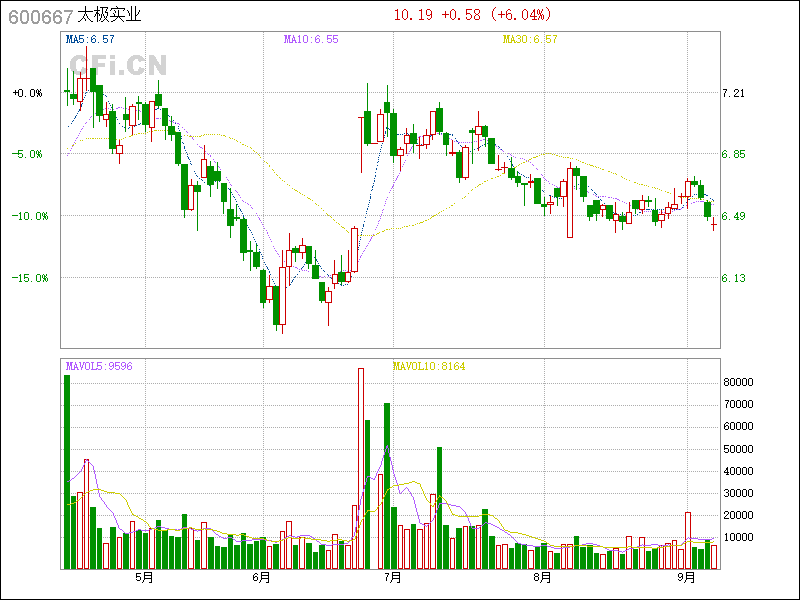Select the MA10:6.55 indicator label

(311, 39)
